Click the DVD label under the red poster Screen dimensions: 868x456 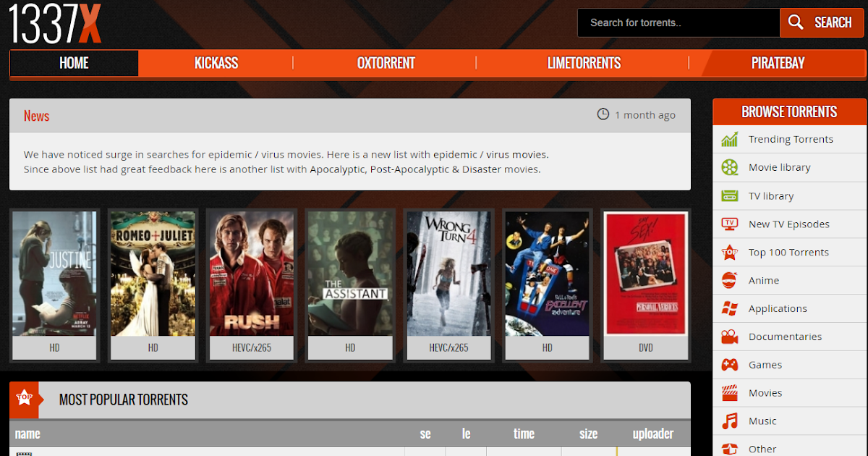(646, 347)
